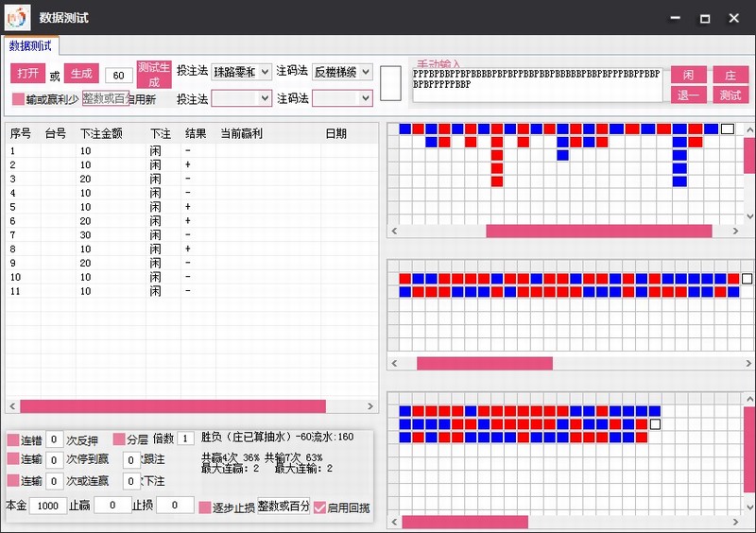The height and width of the screenshot is (533, 756).
Task: Enable the 分层 checkbox
Action: [x=119, y=439]
